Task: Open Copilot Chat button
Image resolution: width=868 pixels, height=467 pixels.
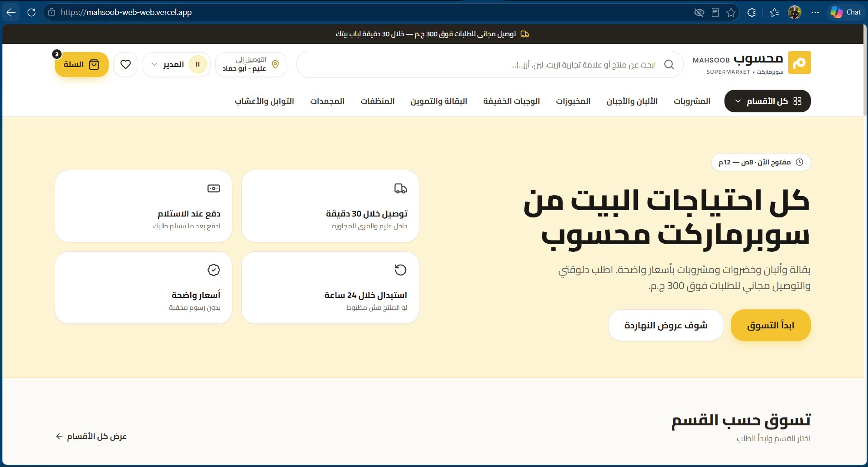Action: 845,12
